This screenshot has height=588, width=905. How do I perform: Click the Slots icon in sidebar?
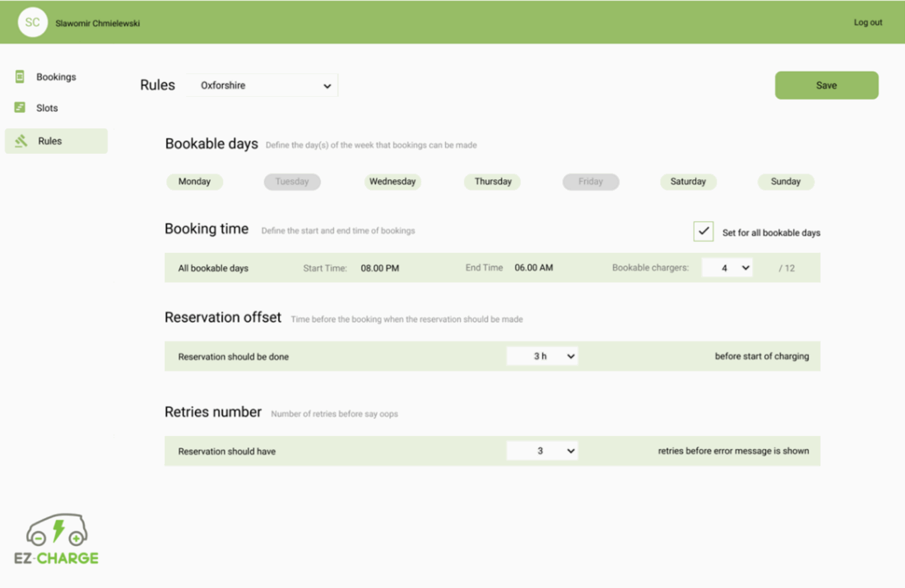tap(21, 107)
